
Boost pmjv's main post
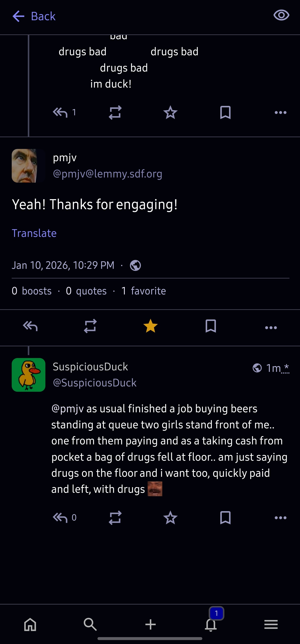coord(90,326)
